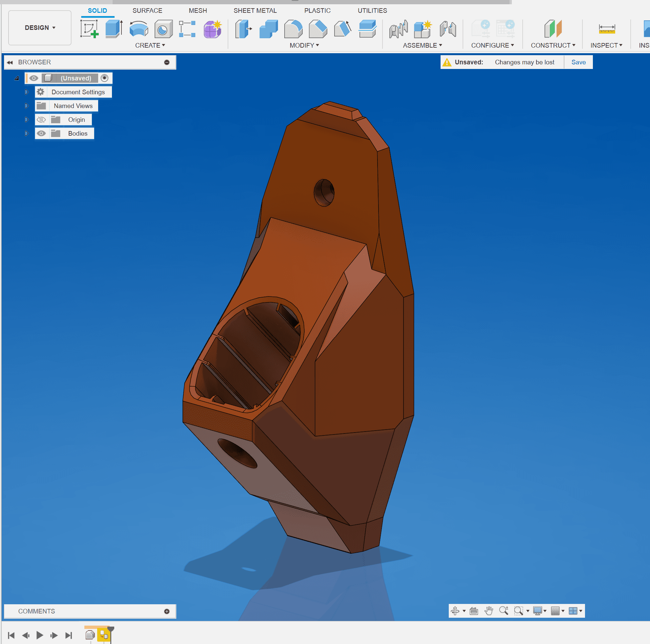Select the first timeline feature
The image size is (650, 644).
click(90, 635)
